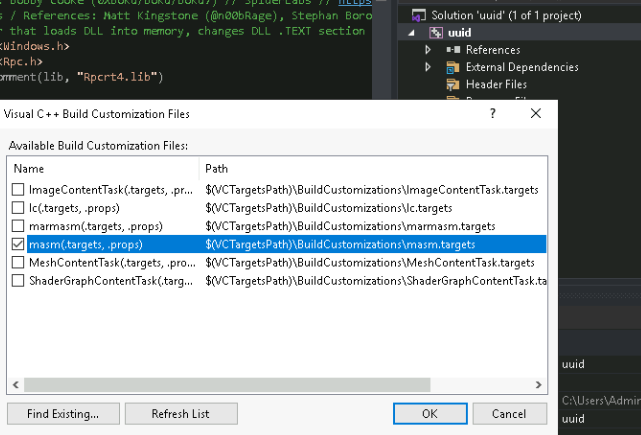Click the External Dependencies folder icon
This screenshot has width=641, height=435.
(x=453, y=67)
